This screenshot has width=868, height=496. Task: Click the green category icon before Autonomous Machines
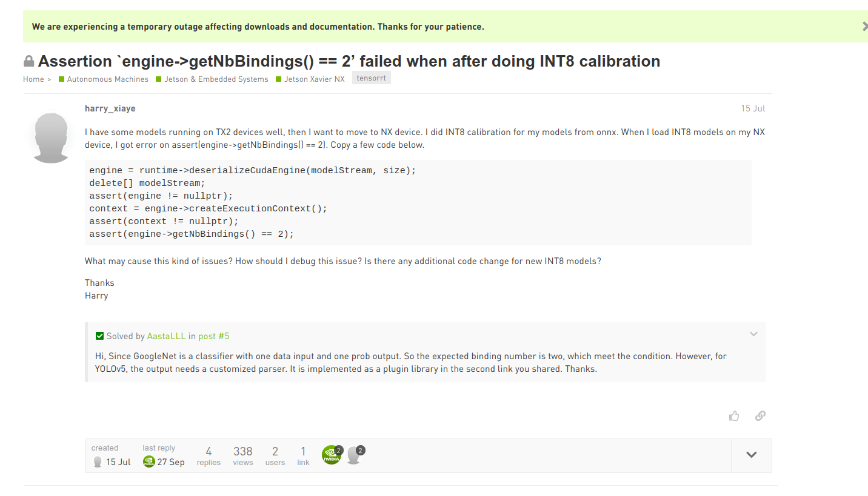click(61, 79)
